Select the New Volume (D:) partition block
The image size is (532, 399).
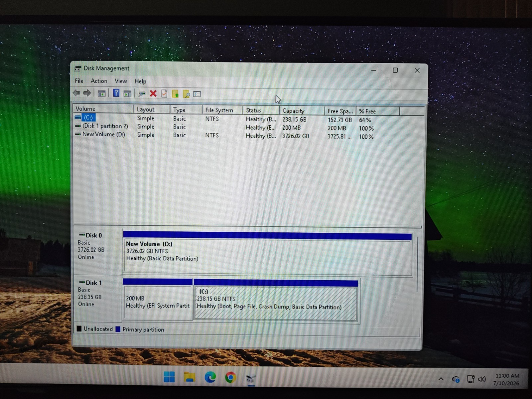point(267,253)
